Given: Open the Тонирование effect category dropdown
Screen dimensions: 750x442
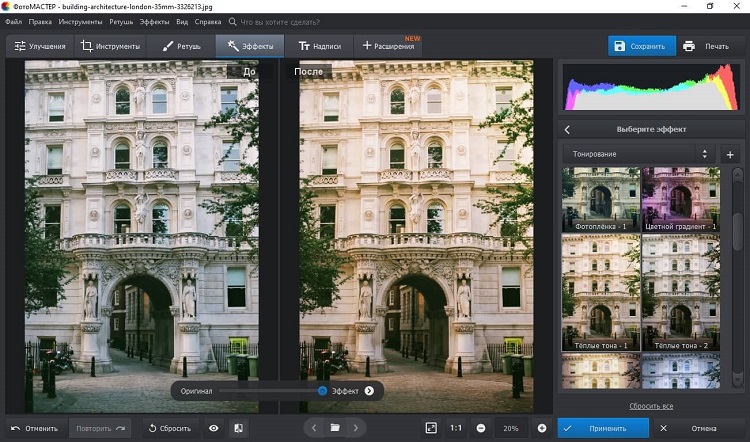Looking at the screenshot, I should point(639,154).
